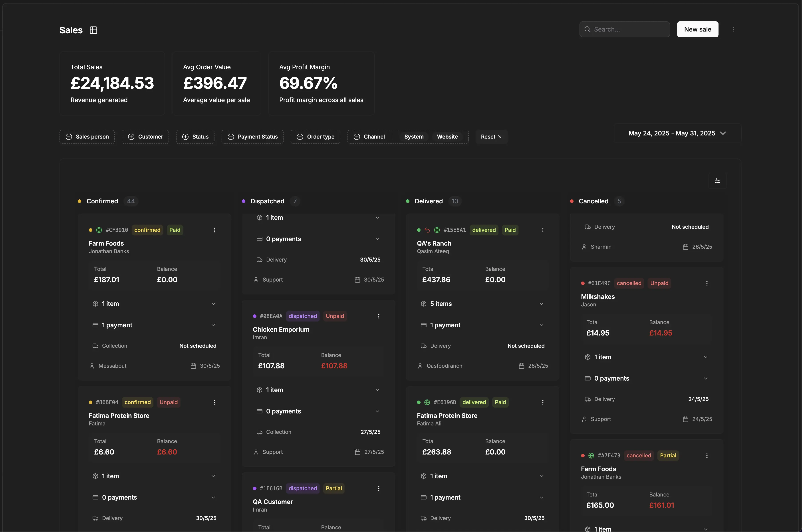This screenshot has width=802, height=532.
Task: Click three-dot menu on order #A7F473
Action: (x=707, y=456)
